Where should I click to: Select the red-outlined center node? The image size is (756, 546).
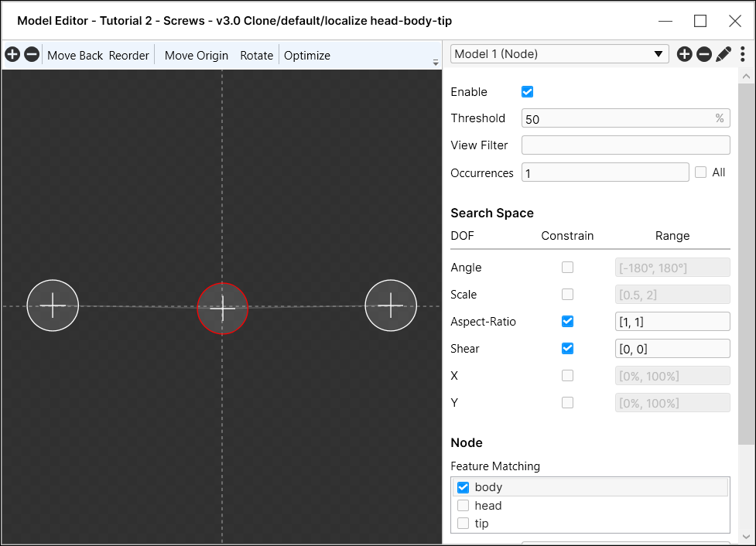(222, 308)
